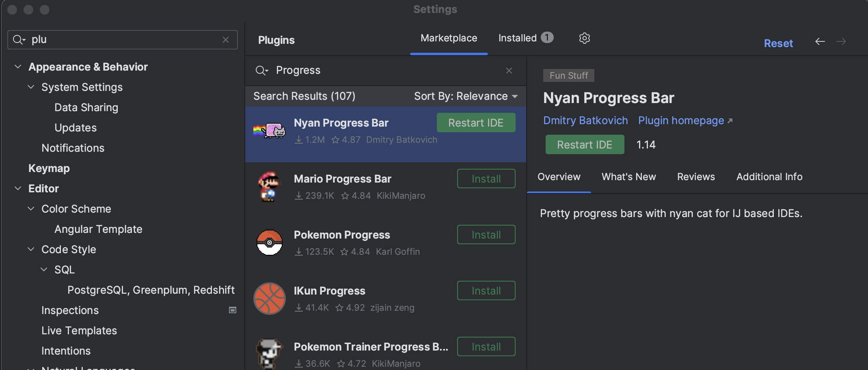Click Restart IDE in the Nyan list row
Viewport: 868px width, 370px height.
[x=476, y=123]
